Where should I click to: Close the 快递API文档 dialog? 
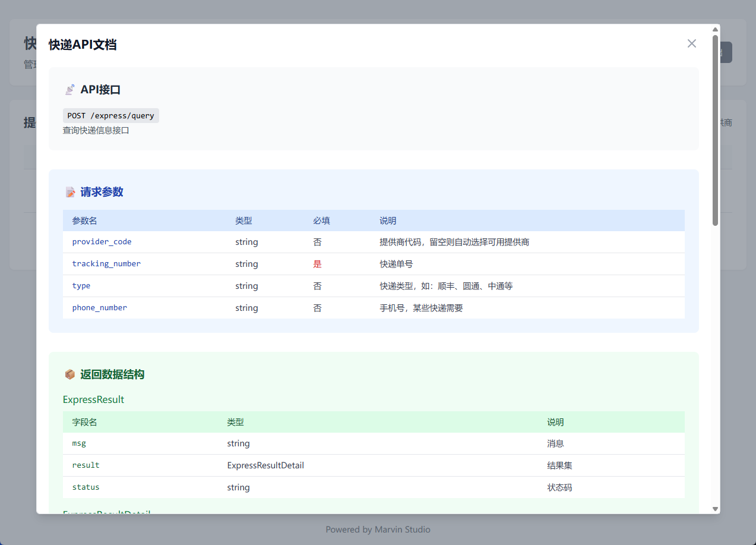point(691,43)
